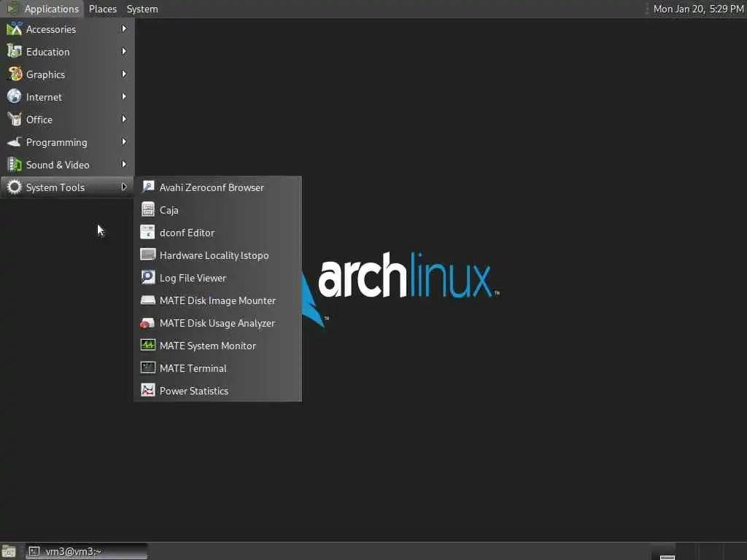Select the MATE Disk Usage Analyzer label
This screenshot has height=560, width=747.
click(217, 323)
